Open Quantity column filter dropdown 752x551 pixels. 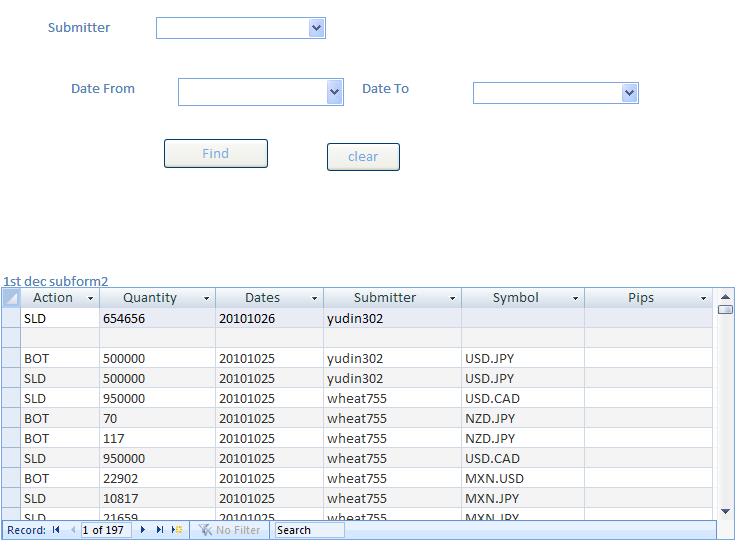coord(206,298)
